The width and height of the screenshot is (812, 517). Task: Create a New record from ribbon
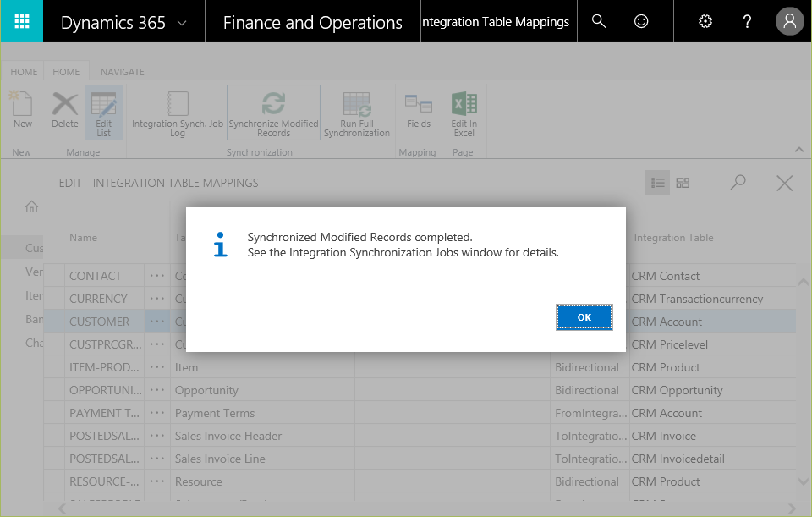coord(22,110)
